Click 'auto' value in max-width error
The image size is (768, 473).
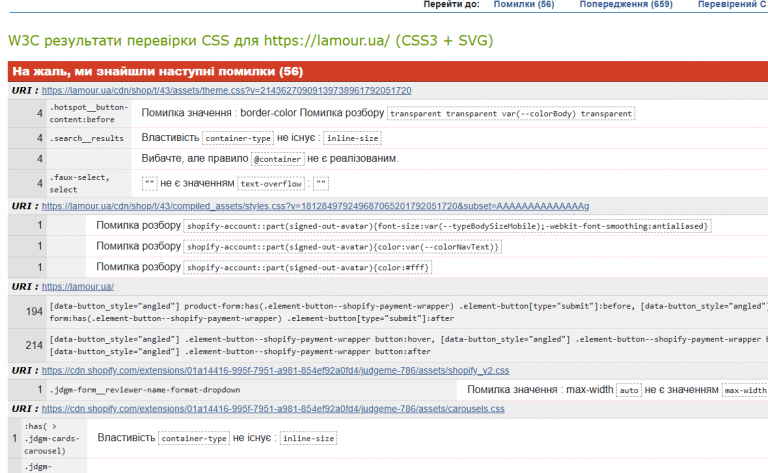coord(629,390)
